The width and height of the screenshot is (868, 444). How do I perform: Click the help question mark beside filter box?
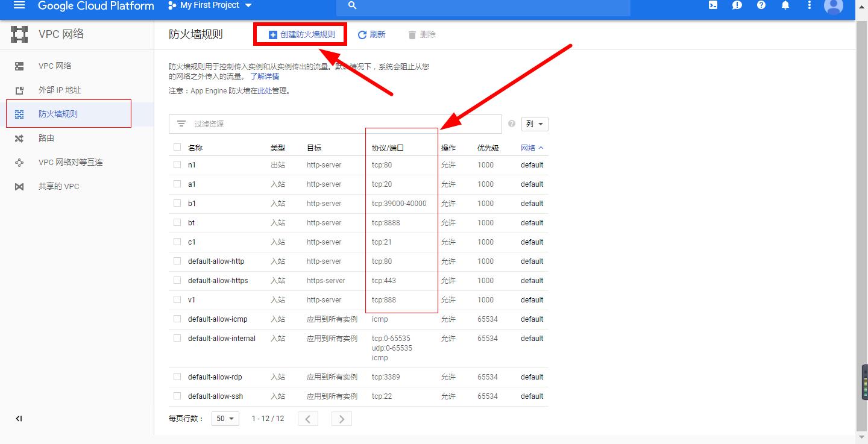point(511,124)
